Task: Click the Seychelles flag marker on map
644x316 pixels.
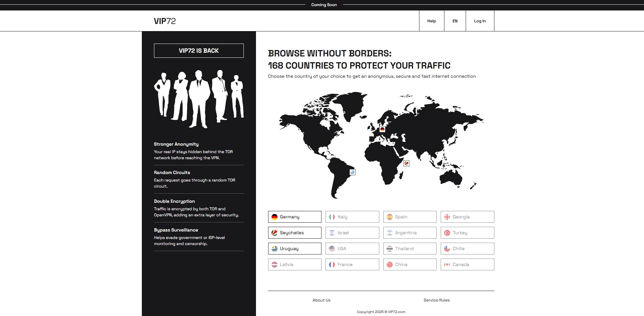Action: point(407,163)
